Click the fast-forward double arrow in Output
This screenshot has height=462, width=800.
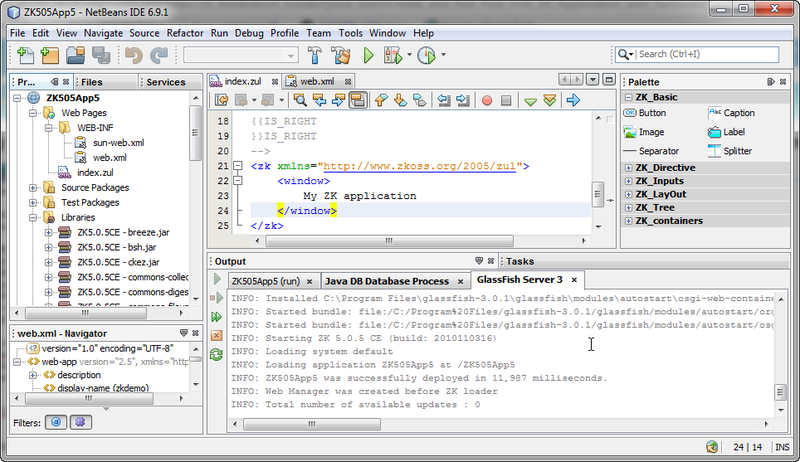coord(216,317)
